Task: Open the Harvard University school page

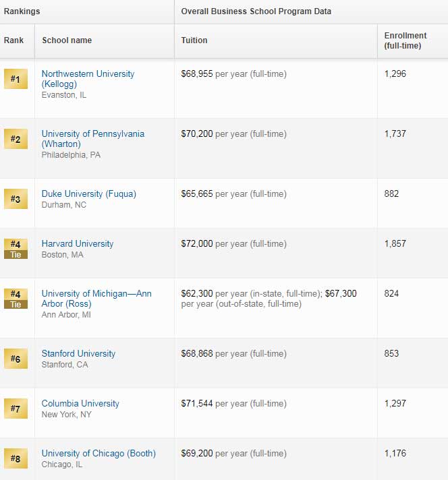Action: (x=77, y=244)
